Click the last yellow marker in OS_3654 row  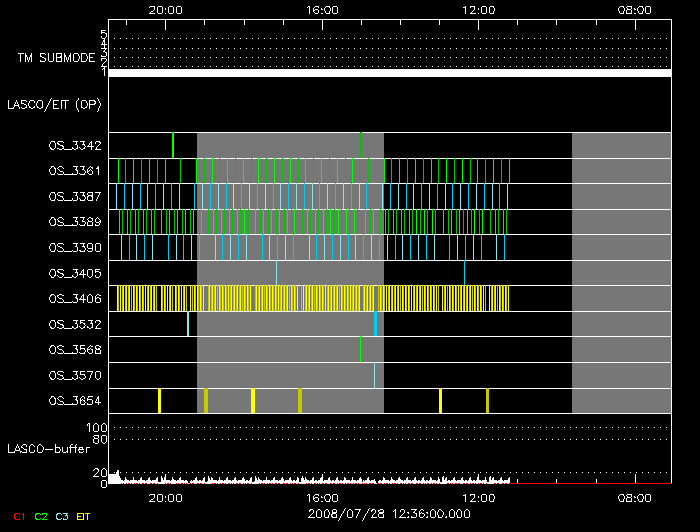tap(487, 400)
